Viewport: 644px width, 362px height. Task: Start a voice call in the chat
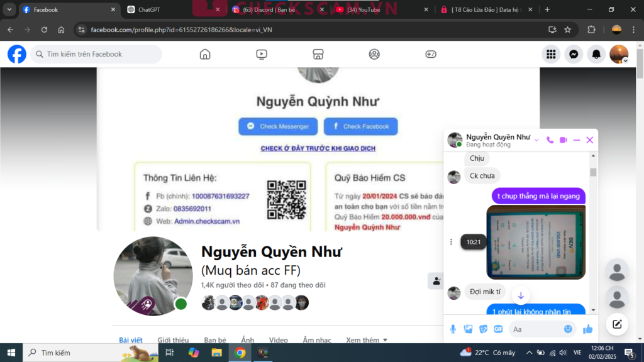(x=550, y=140)
